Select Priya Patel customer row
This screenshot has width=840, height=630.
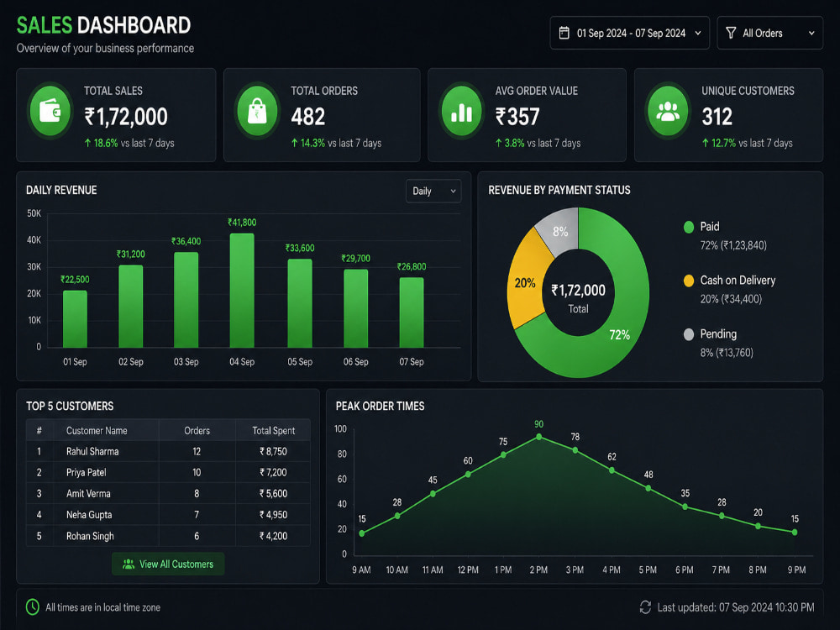pos(168,472)
